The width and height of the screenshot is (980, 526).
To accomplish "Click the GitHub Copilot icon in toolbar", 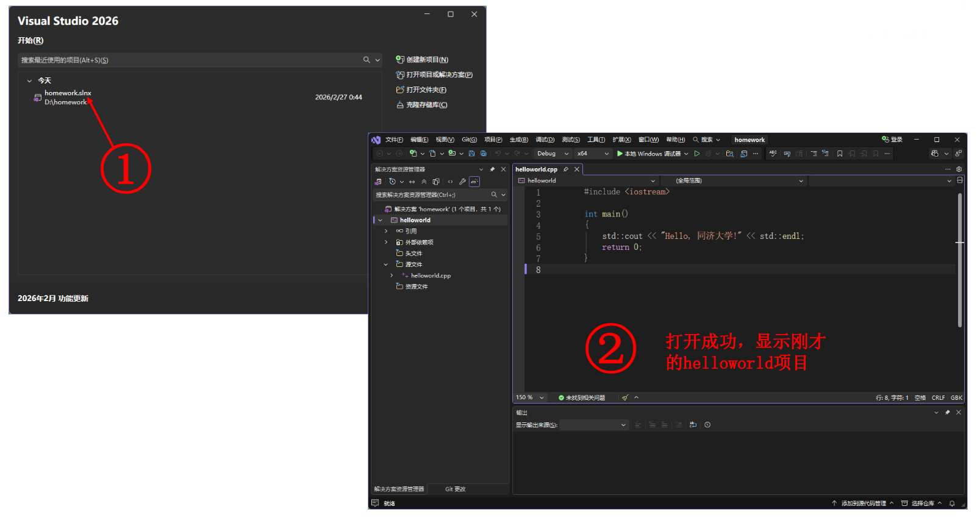I will (x=935, y=154).
